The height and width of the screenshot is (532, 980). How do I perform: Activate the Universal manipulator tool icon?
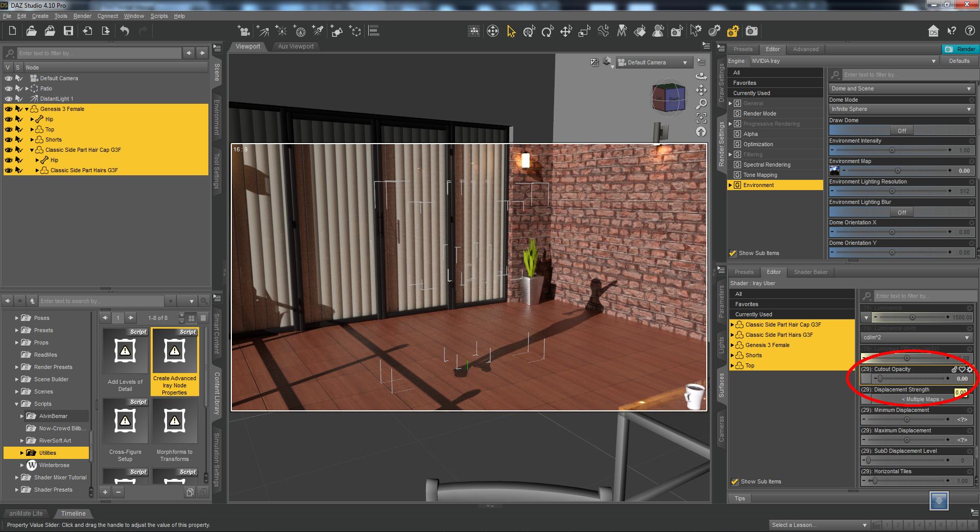point(529,31)
